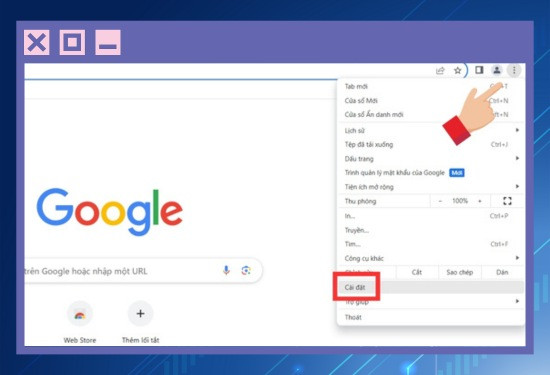The width and height of the screenshot is (550, 375).
Task: Open the Web Store shortcut
Action: point(80,314)
